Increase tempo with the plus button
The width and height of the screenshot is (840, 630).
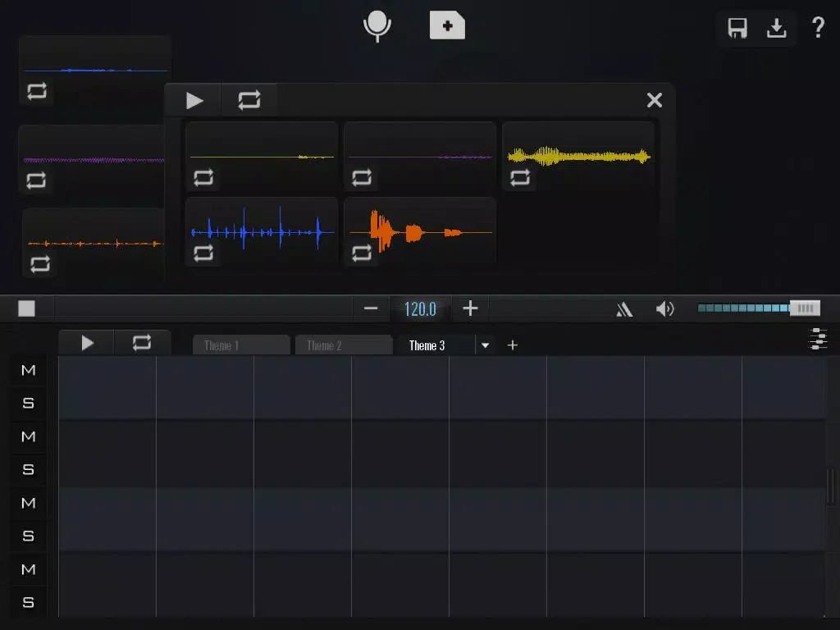click(x=470, y=308)
